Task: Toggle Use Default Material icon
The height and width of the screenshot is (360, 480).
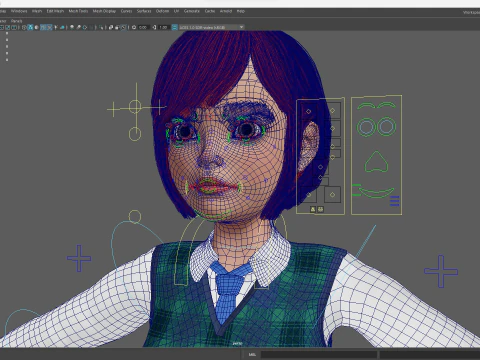Action: tap(37, 27)
